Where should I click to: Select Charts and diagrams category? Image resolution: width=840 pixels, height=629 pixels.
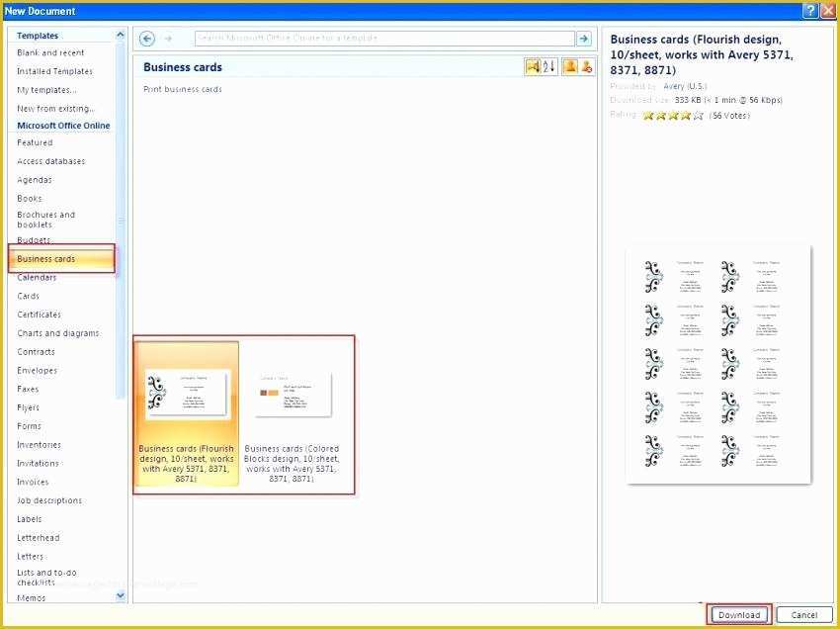(x=58, y=333)
